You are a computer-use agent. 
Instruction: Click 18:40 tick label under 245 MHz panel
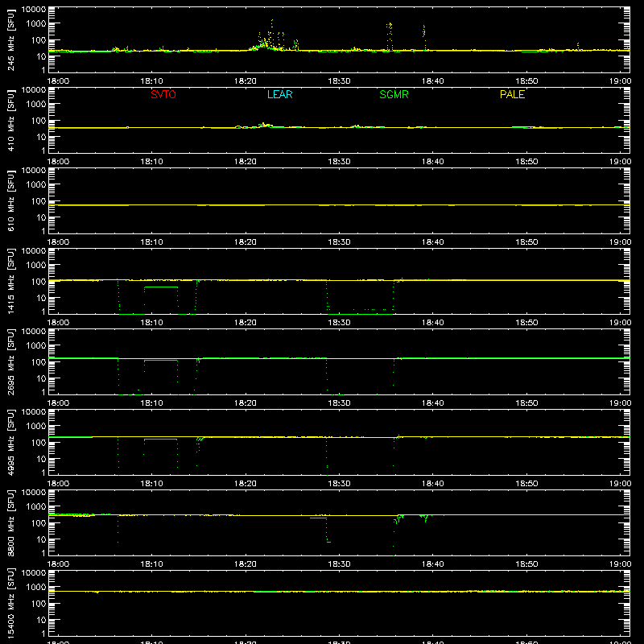point(432,81)
